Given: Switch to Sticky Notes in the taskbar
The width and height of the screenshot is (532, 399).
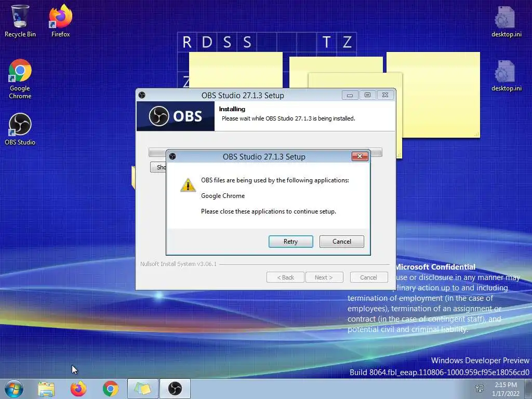Looking at the screenshot, I should [142, 389].
